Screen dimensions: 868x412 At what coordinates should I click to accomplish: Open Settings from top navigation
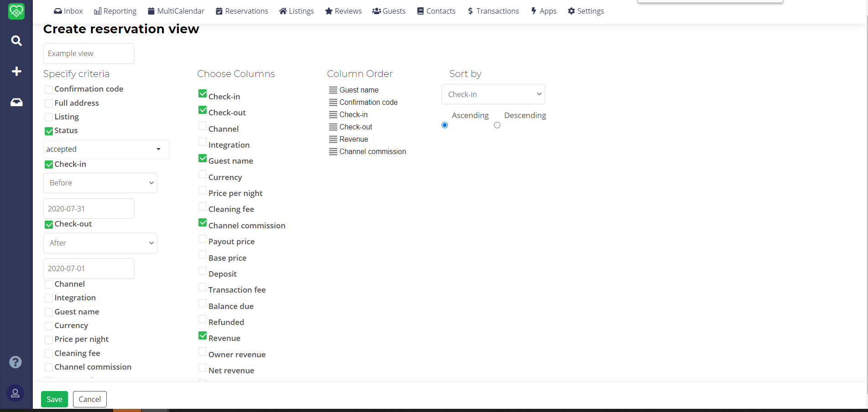pyautogui.click(x=586, y=11)
